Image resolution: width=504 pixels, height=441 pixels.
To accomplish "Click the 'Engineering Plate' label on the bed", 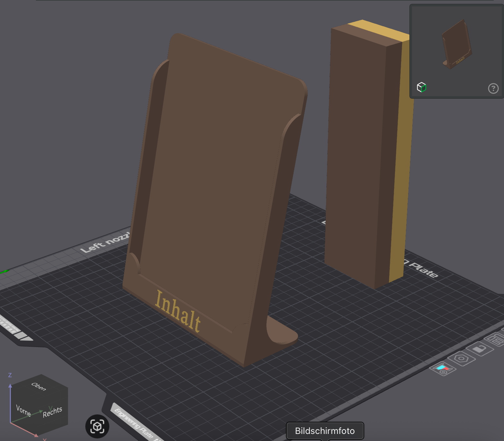I will coord(134,423).
